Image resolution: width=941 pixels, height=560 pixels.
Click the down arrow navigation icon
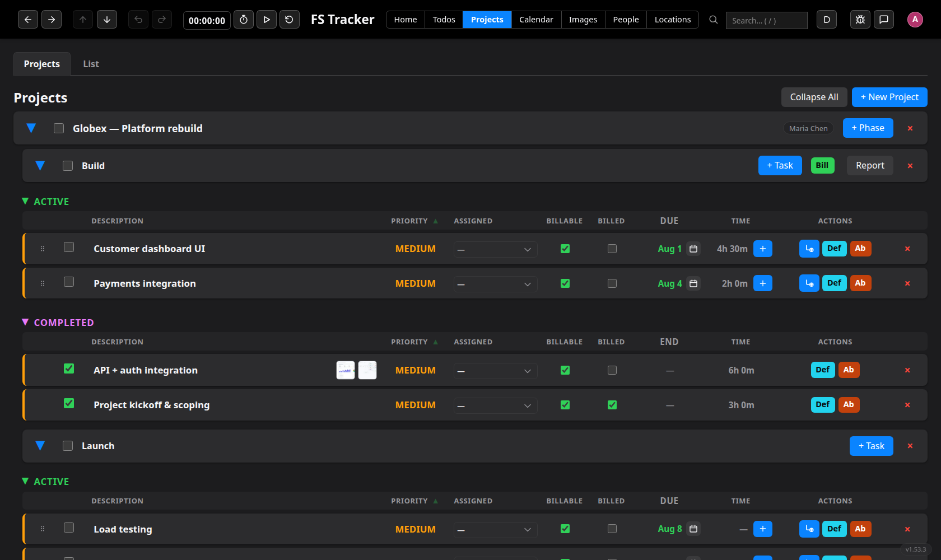point(107,20)
